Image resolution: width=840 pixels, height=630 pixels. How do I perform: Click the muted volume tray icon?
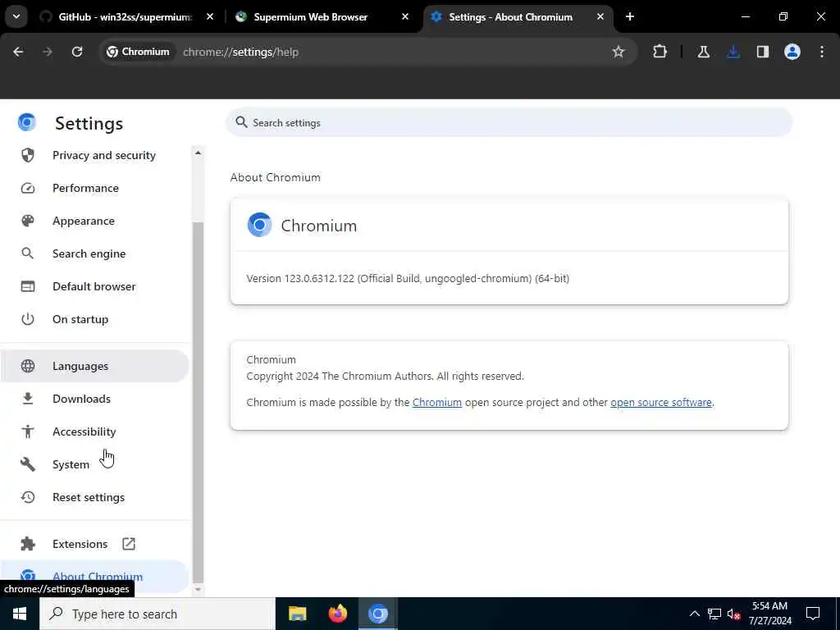(x=733, y=614)
